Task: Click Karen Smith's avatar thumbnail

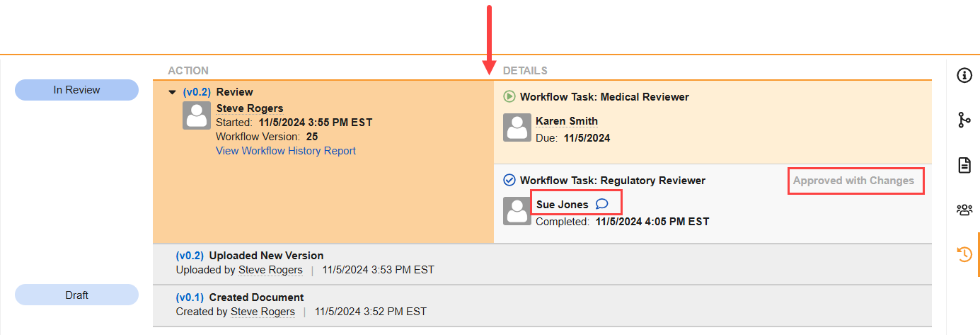Action: (517, 127)
